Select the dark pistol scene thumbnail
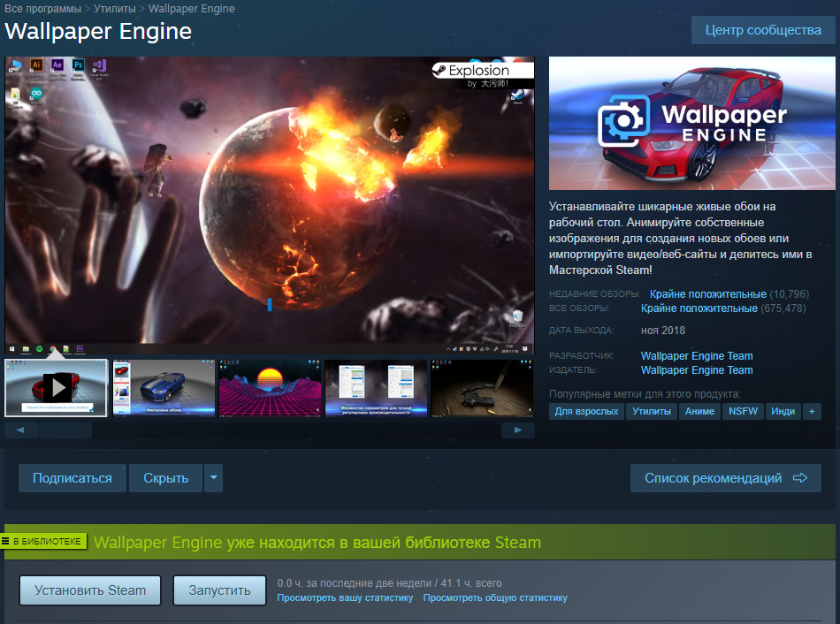Screen dimensions: 840x624 [482, 388]
